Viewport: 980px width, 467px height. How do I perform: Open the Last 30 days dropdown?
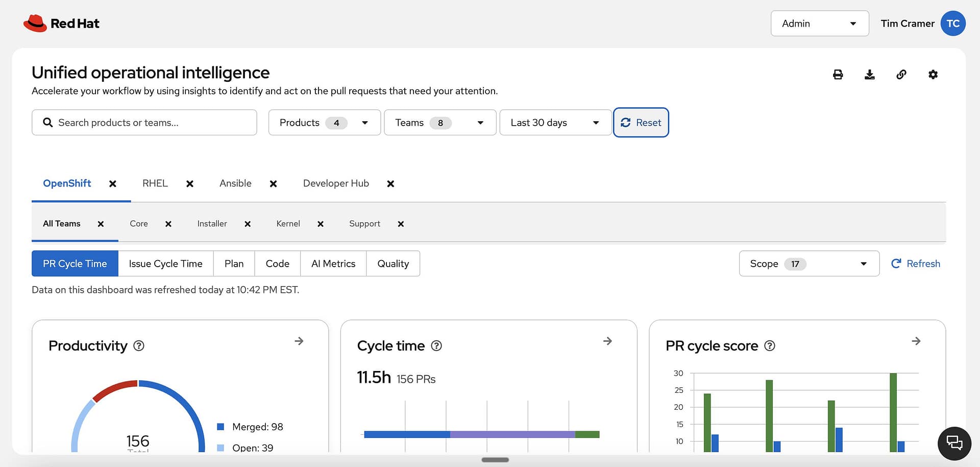pos(555,123)
